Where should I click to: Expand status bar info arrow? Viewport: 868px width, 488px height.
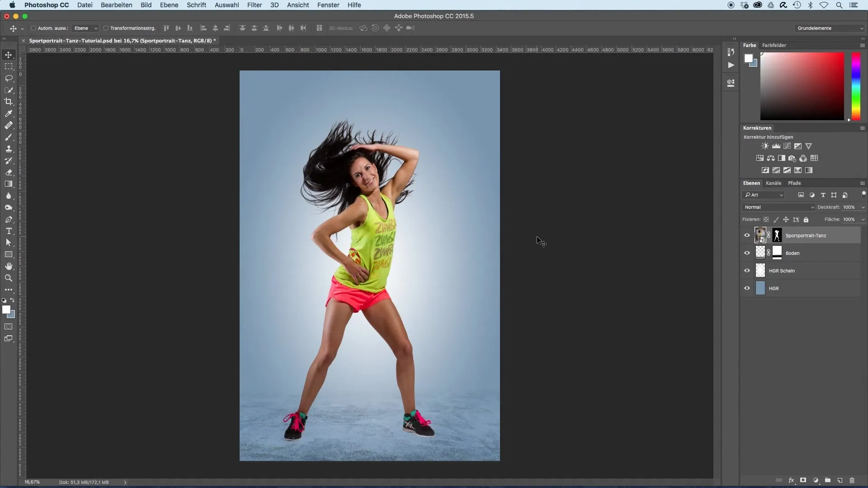pyautogui.click(x=125, y=482)
